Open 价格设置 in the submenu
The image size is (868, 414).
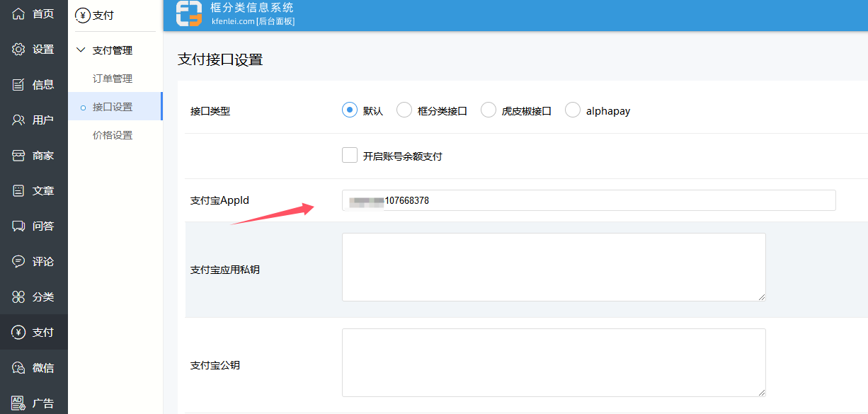[x=113, y=135]
